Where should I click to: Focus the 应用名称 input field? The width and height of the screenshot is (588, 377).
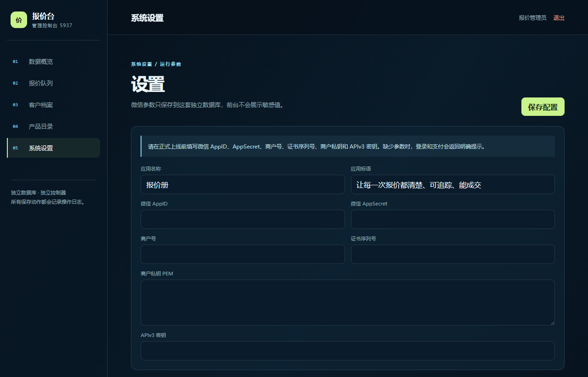coord(243,184)
